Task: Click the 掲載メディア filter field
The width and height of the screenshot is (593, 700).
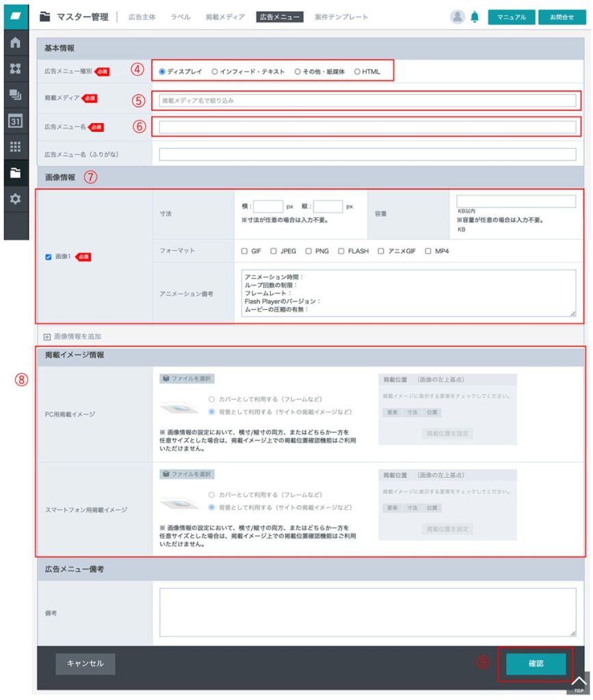Action: click(367, 100)
